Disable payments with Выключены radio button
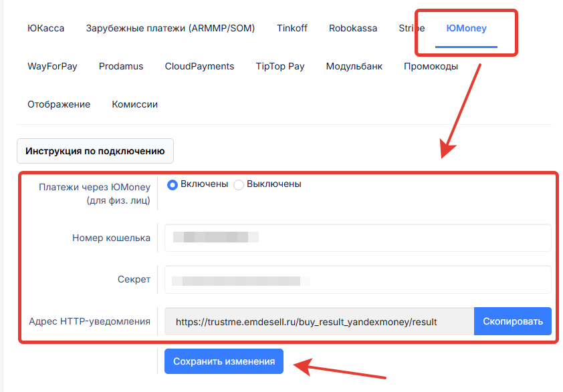The image size is (563, 392). point(239,185)
